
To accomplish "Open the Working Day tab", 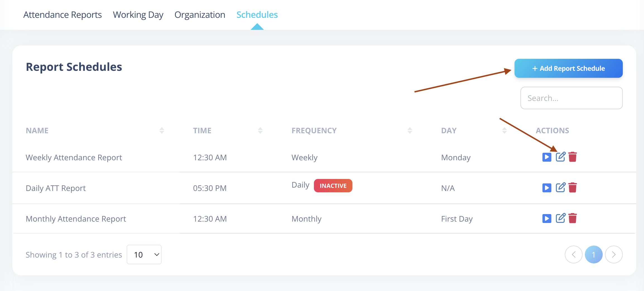I will (138, 15).
